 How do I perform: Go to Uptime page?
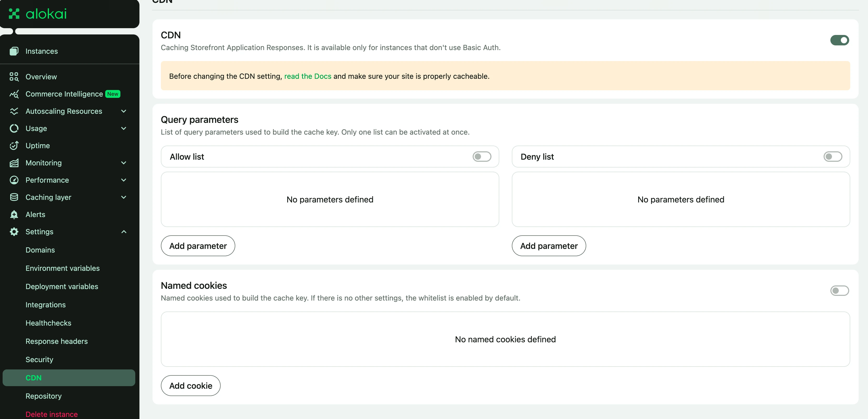37,145
